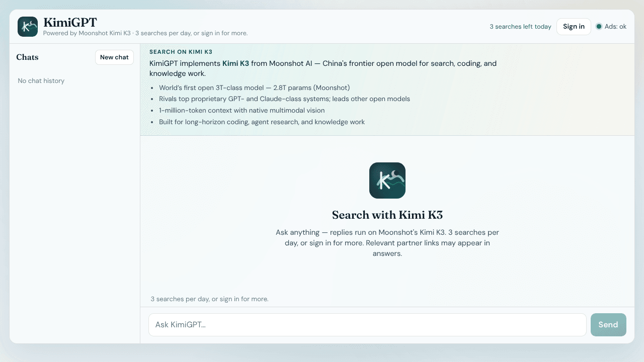Click the 'SEARCH ON KIMI K3' label
644x362 pixels.
(x=181, y=52)
